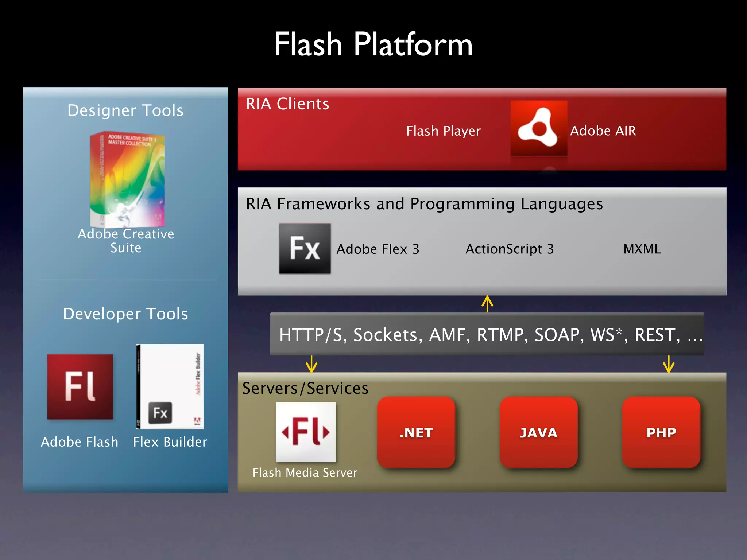The image size is (747, 560).
Task: Click the Flash Platform title
Action: coord(373,44)
